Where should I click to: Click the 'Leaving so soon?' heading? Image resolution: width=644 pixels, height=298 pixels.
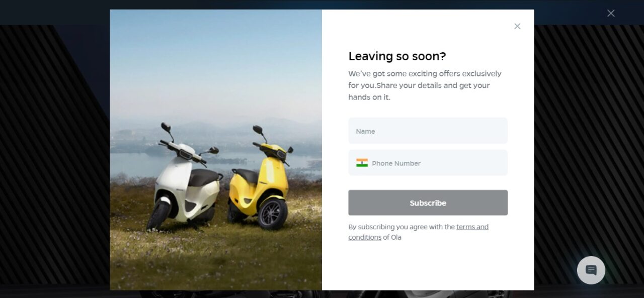(397, 56)
